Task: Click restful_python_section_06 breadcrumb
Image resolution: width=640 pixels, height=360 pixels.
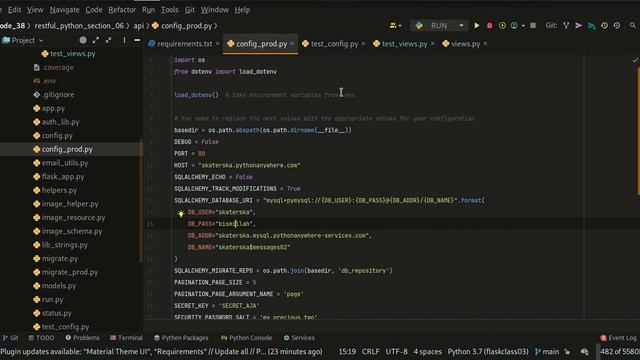Action: 79,26
